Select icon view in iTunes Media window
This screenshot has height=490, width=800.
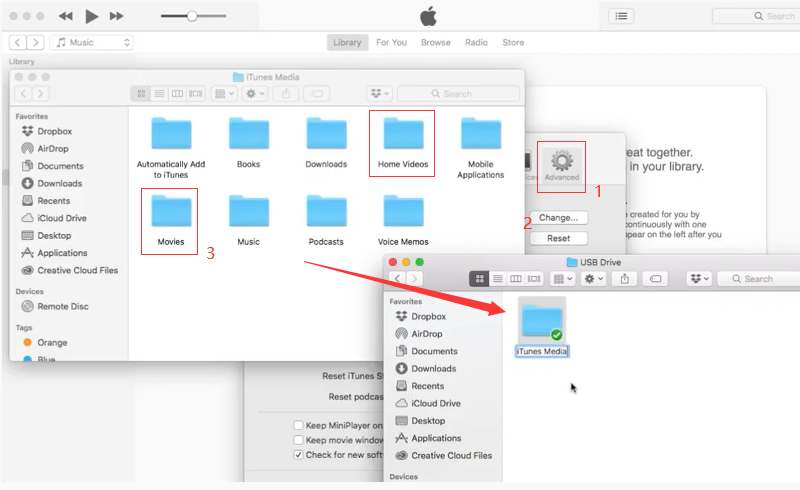coord(141,94)
